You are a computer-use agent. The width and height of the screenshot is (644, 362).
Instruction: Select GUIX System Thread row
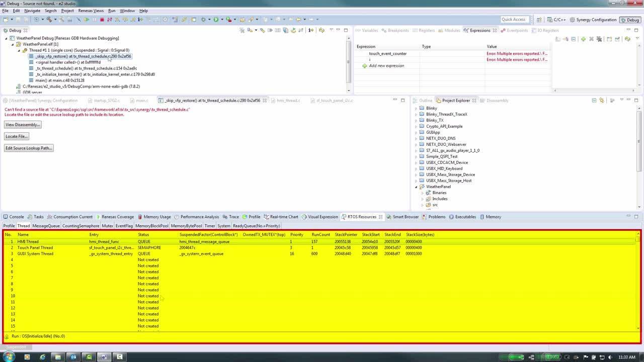[x=320, y=254]
